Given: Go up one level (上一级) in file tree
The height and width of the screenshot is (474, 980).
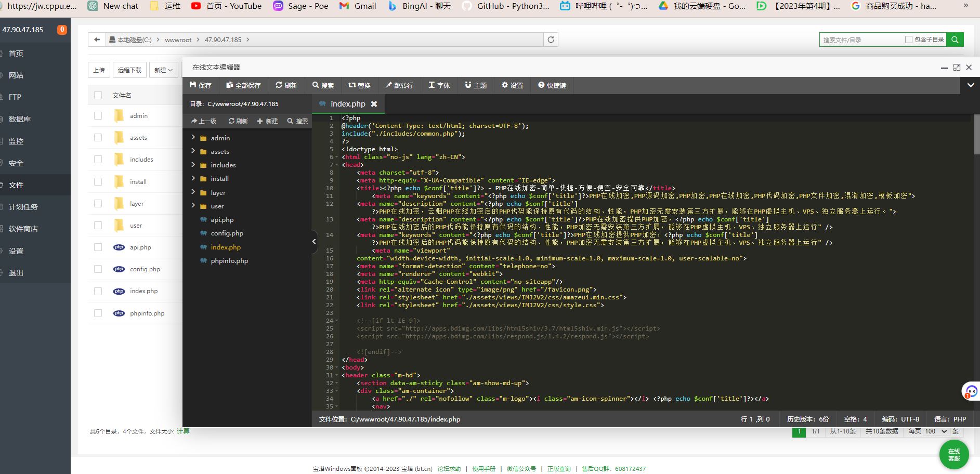Looking at the screenshot, I should tap(204, 121).
